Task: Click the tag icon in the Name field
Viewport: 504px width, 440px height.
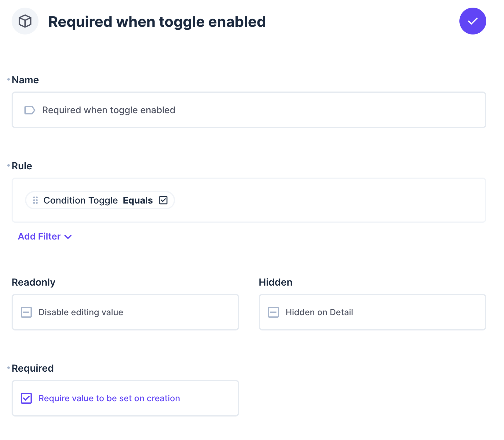Action: coord(30,110)
